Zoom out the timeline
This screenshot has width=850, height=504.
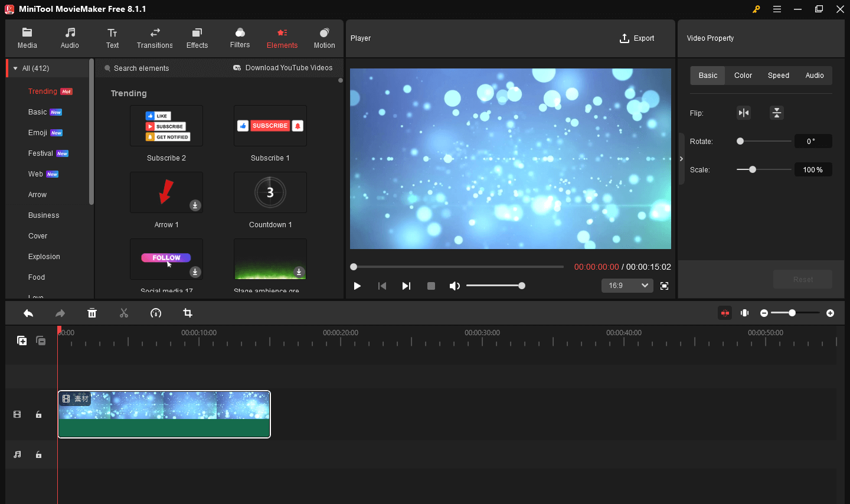click(764, 313)
